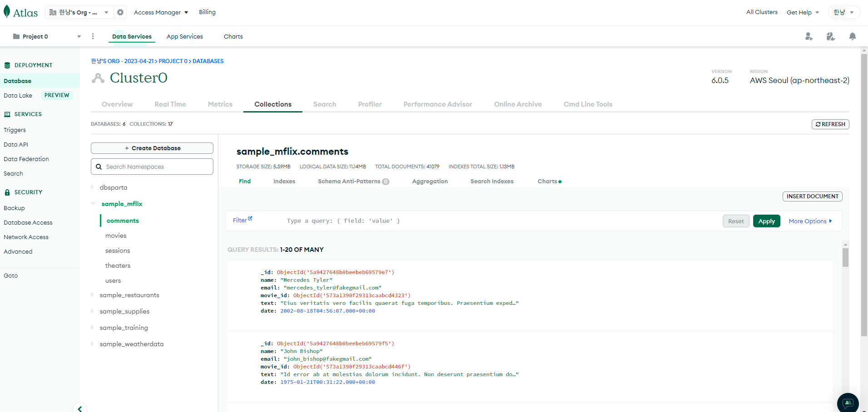868x412 pixels.
Task: Open the Cmd Line Tools tab
Action: pyautogui.click(x=588, y=104)
